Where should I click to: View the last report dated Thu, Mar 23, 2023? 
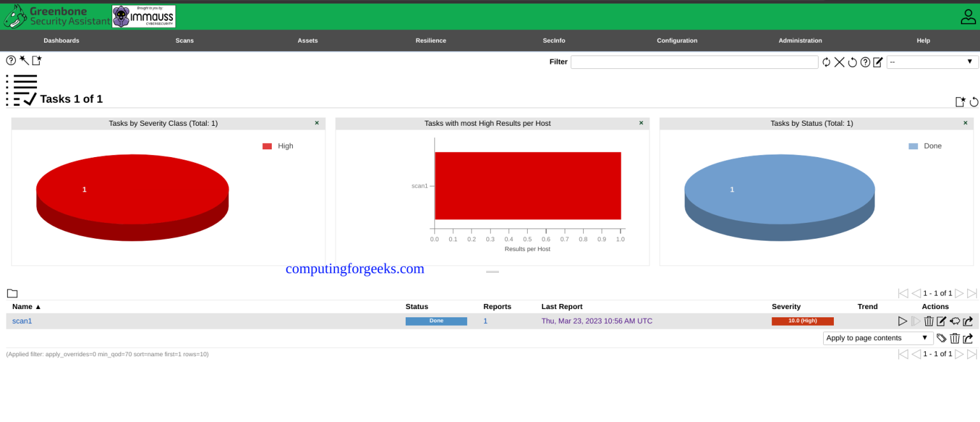[x=597, y=320]
